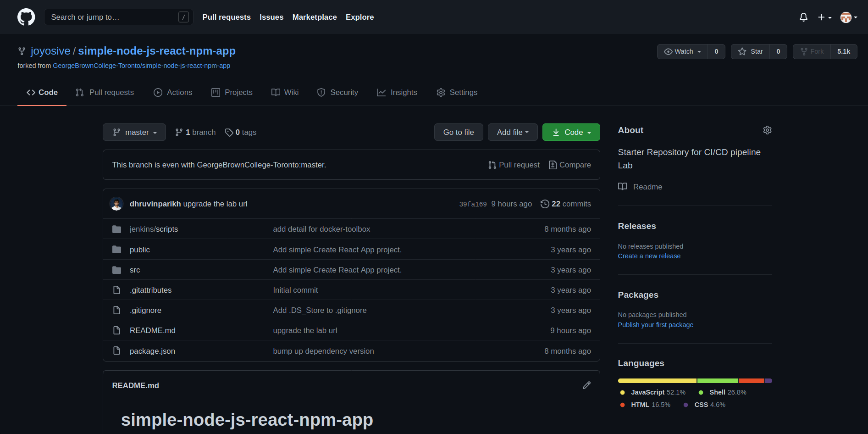The height and width of the screenshot is (434, 868).
Task: Click the Watch count 0
Action: tap(716, 51)
